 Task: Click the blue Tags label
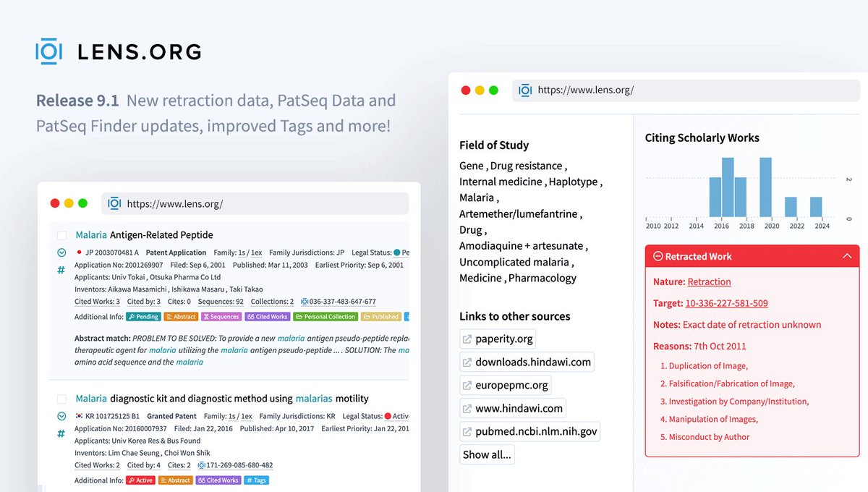point(256,480)
